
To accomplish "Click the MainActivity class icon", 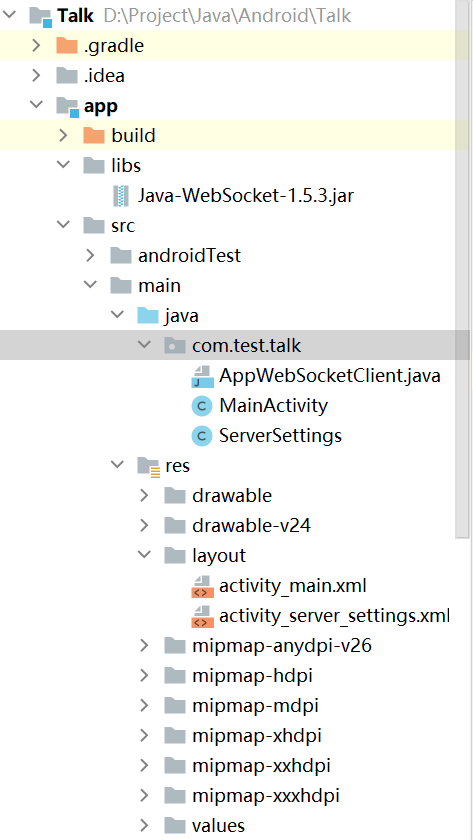I will tap(202, 406).
